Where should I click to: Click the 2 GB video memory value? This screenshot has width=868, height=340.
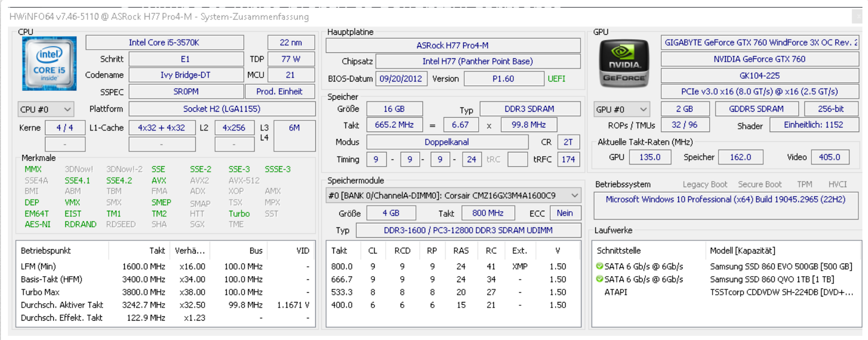click(685, 109)
